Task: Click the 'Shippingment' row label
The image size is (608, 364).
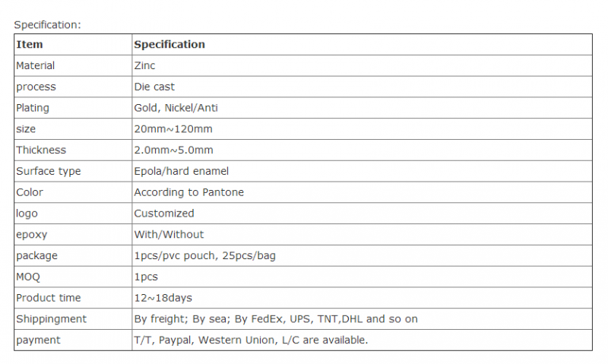Action: 51,319
